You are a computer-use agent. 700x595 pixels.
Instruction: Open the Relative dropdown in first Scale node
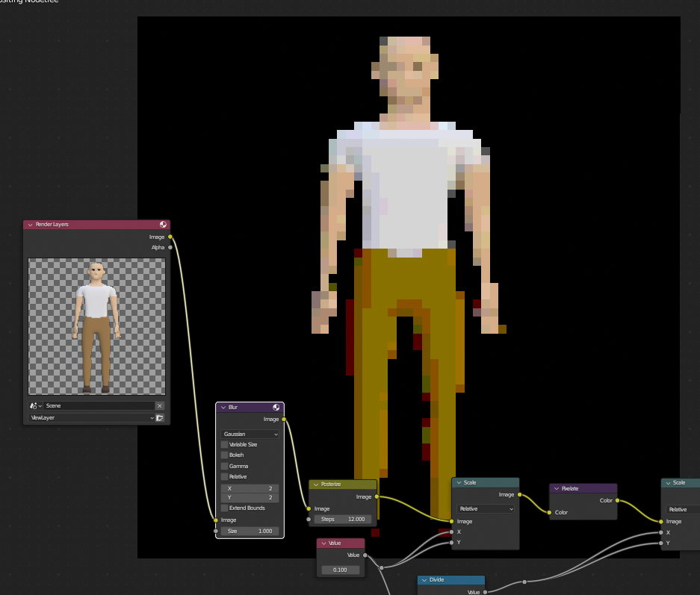click(x=486, y=508)
